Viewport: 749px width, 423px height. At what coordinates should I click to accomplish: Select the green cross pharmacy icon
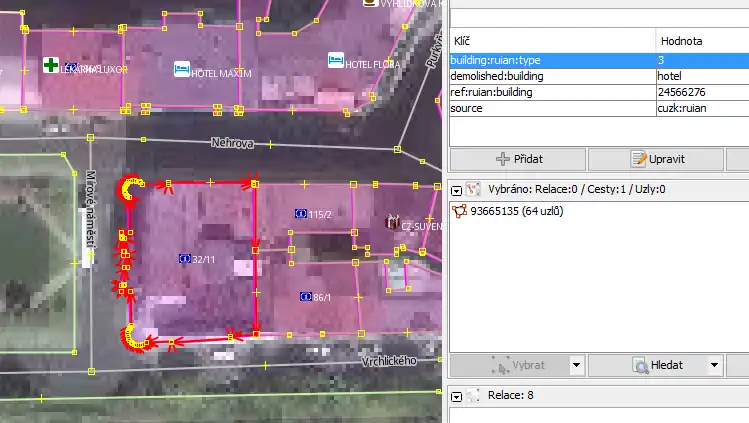coord(50,66)
